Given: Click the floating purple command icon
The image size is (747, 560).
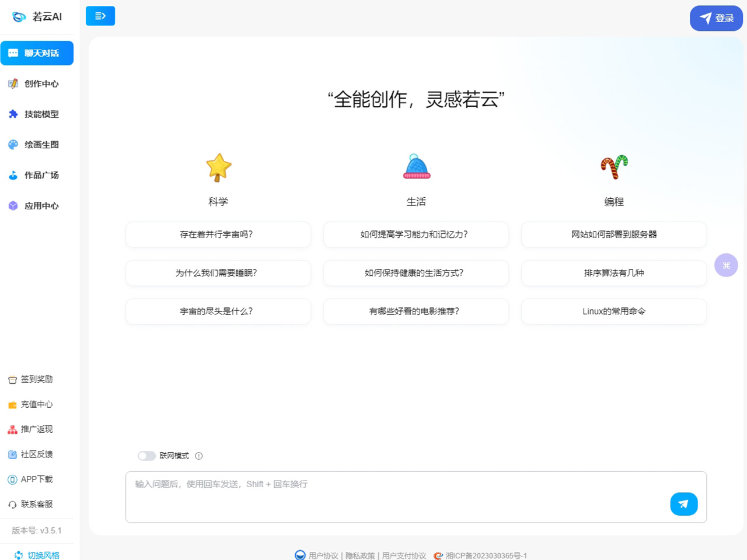Looking at the screenshot, I should click(x=726, y=265).
